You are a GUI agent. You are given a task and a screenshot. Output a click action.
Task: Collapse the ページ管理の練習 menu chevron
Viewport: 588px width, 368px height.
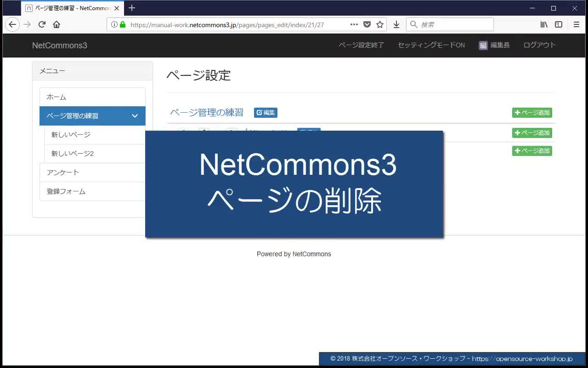tap(135, 116)
